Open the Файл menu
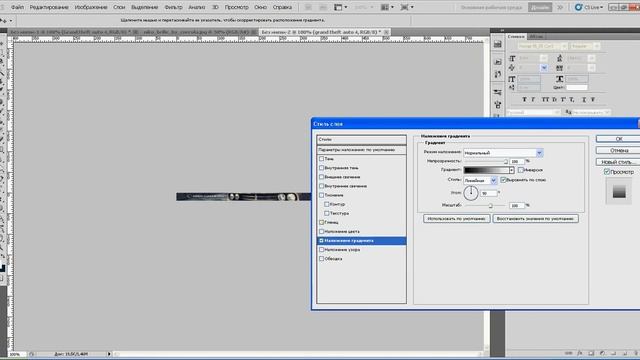The width and height of the screenshot is (640, 360). 17,7
